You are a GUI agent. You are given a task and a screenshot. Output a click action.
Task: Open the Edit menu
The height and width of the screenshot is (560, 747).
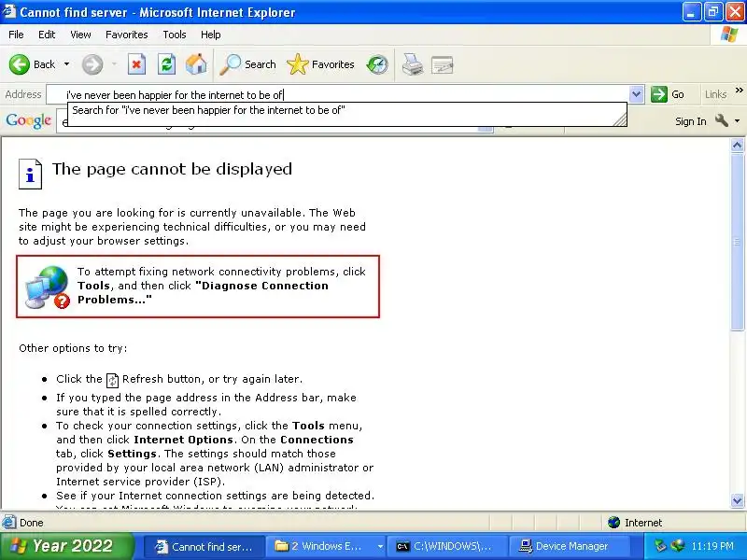point(47,35)
